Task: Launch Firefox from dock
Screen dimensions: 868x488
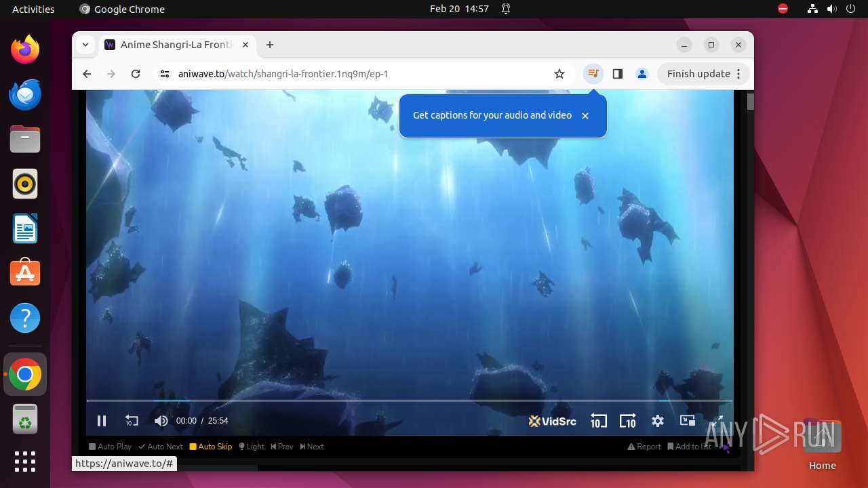Action: [x=25, y=49]
